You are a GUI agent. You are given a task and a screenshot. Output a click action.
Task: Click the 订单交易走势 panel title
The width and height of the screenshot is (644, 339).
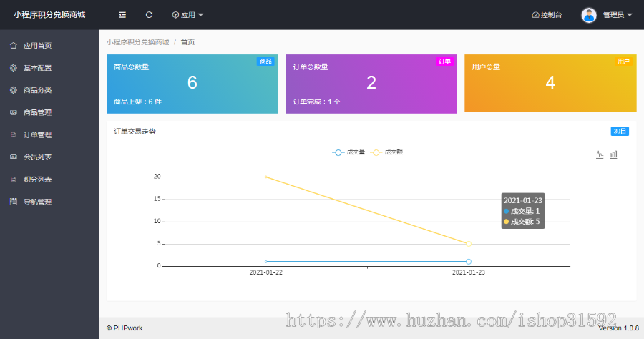135,132
